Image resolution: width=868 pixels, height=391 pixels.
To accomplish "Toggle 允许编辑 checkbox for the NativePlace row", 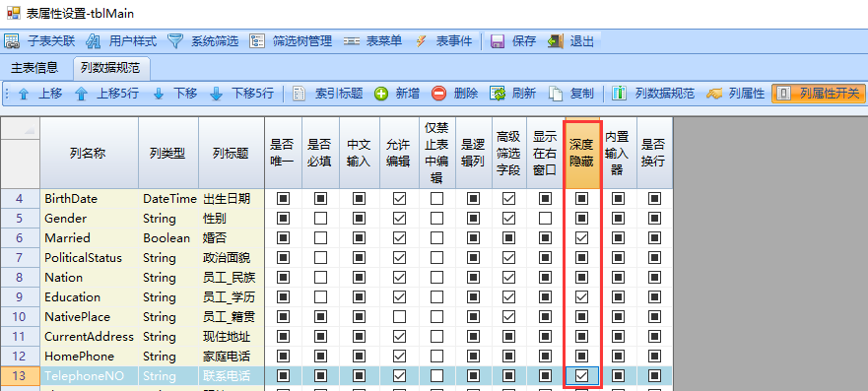I will [x=399, y=317].
